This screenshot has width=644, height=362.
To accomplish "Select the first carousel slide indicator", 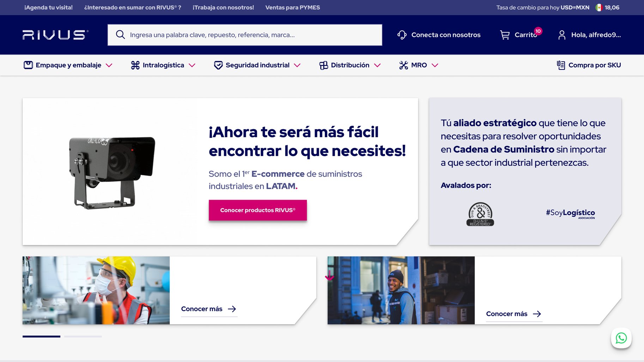I will [41, 337].
